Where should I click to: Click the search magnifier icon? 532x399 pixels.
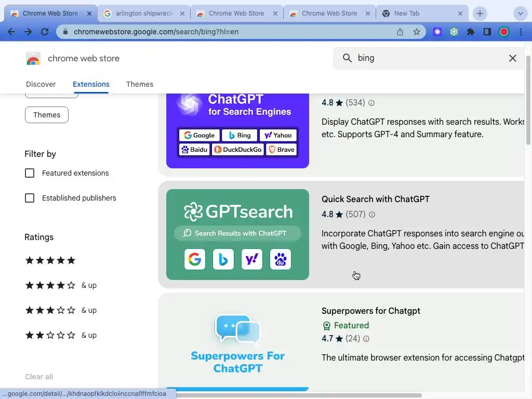(x=347, y=58)
